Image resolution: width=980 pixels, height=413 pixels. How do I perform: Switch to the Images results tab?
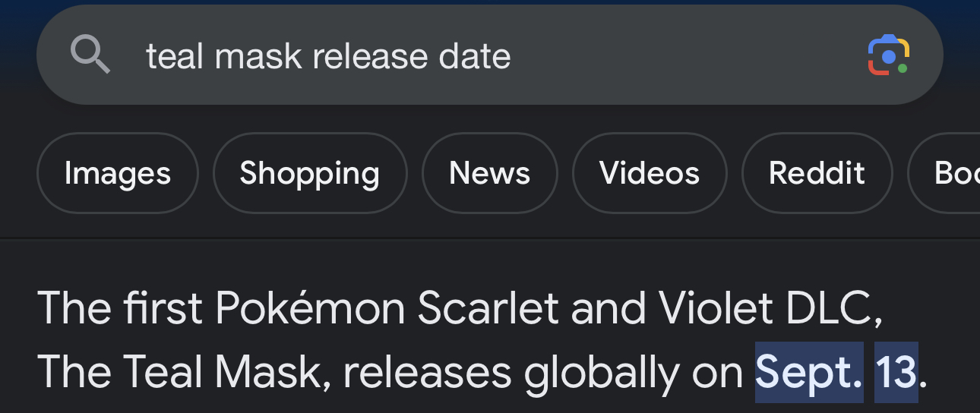point(118,173)
